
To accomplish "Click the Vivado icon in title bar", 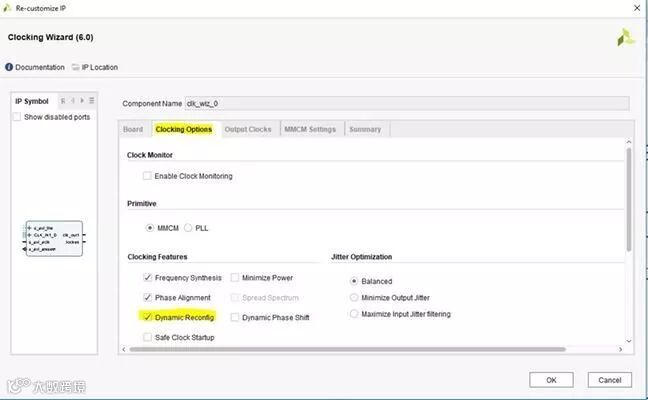I will [x=7, y=8].
